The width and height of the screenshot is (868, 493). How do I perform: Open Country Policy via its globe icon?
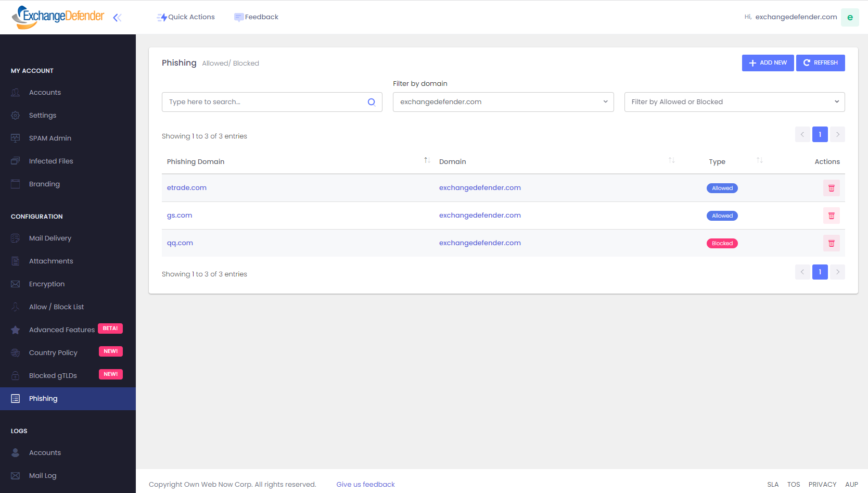pos(16,352)
